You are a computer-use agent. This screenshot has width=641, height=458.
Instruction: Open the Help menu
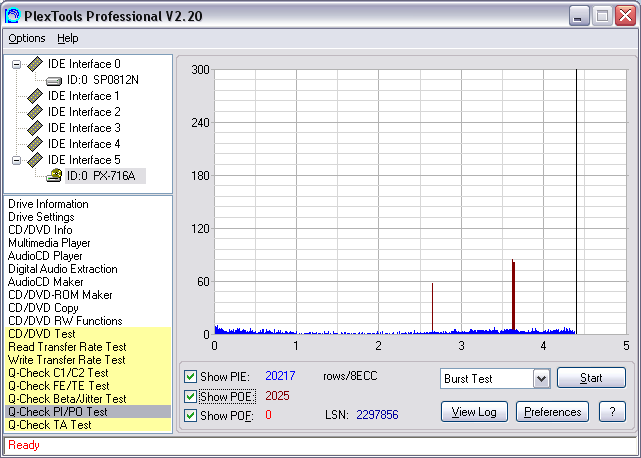(67, 38)
